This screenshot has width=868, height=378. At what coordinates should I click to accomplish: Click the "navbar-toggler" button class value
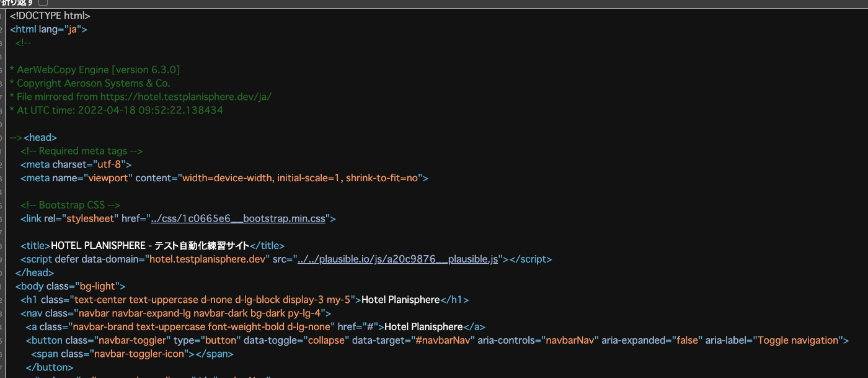click(131, 340)
